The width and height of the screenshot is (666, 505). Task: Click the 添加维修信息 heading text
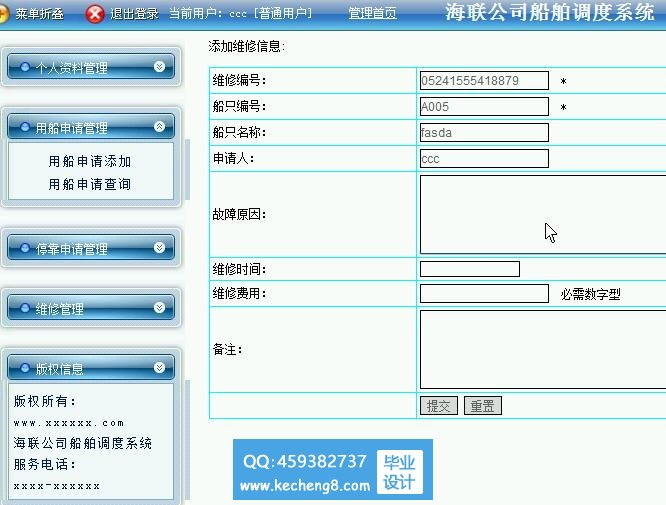(x=246, y=46)
